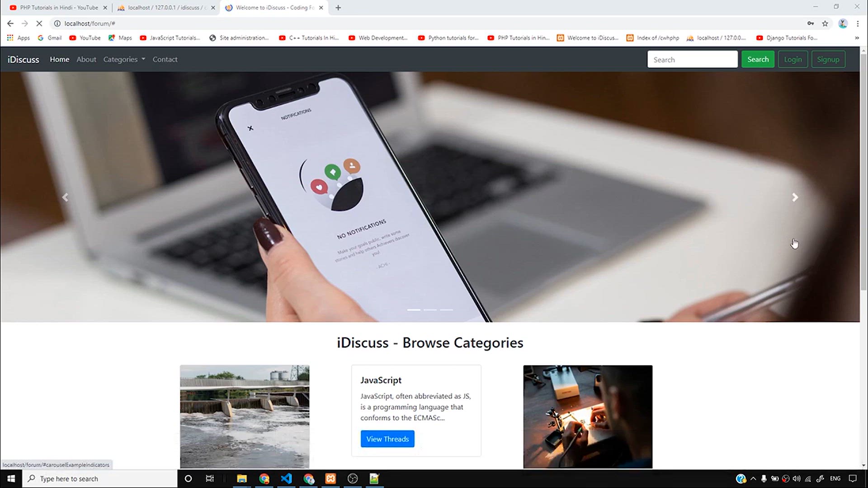Open the Notepad++ icon on the taskbar
This screenshot has height=488, width=868.
[374, 479]
